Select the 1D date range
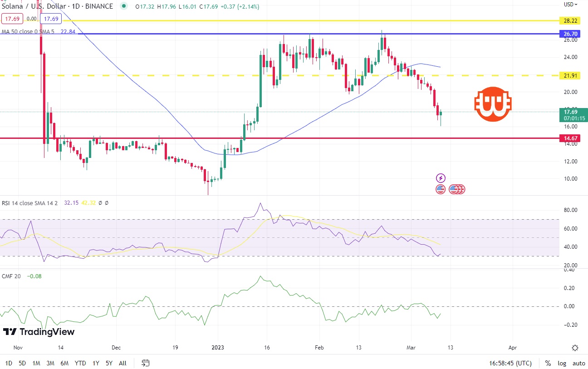Image resolution: width=588 pixels, height=369 pixels. coord(9,363)
